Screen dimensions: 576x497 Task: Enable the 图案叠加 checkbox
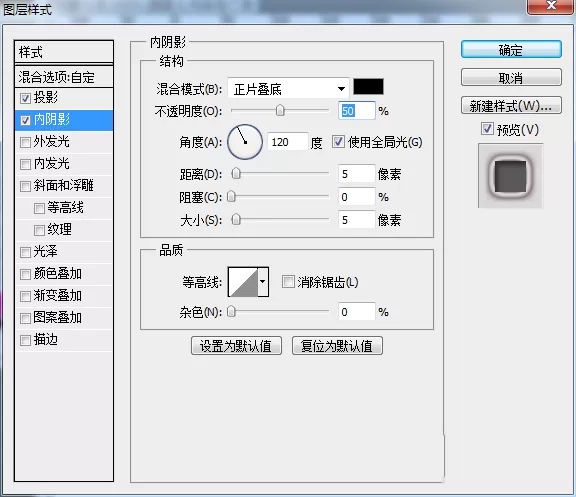[x=25, y=318]
